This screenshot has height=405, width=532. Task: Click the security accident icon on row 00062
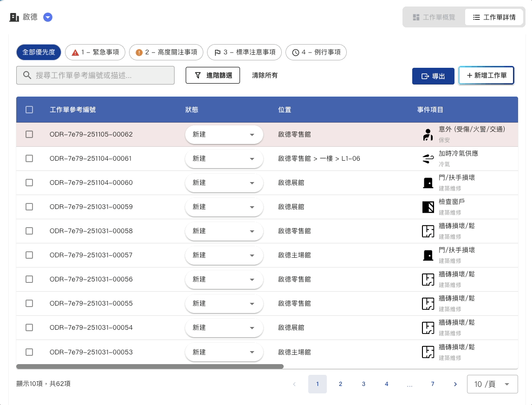[428, 134]
